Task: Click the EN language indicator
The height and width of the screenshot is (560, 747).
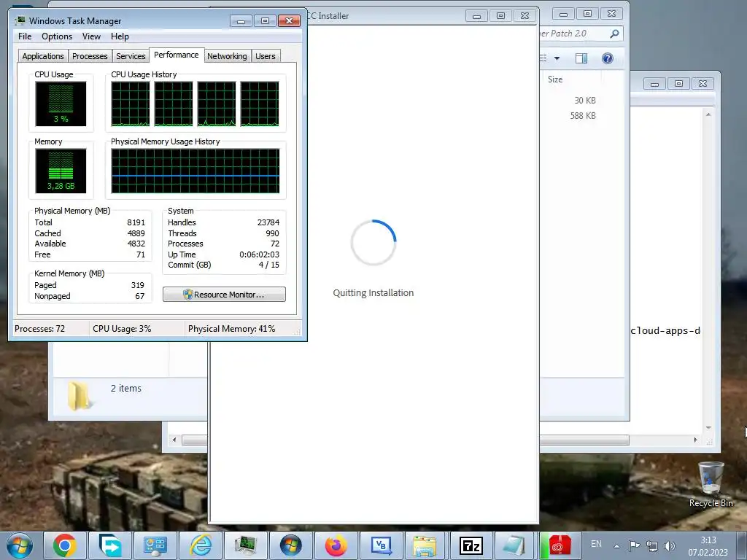Action: pyautogui.click(x=596, y=544)
